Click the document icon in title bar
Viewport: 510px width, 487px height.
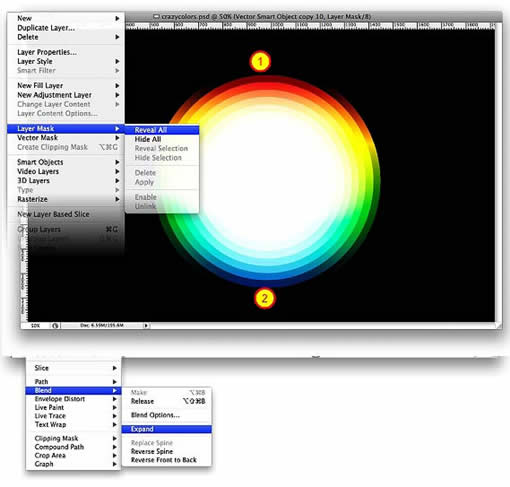pyautogui.click(x=156, y=16)
